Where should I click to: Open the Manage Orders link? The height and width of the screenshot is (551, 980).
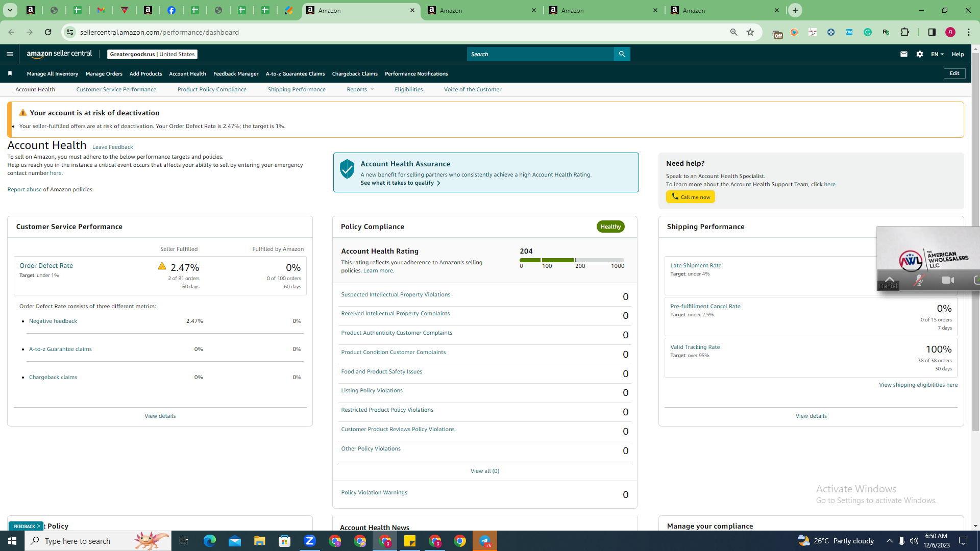[104, 73]
